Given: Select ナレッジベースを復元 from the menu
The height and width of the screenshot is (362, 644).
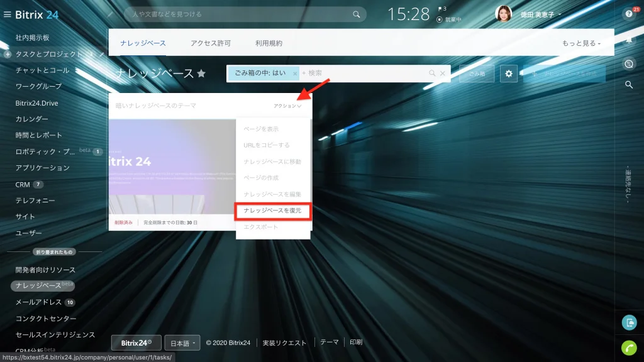Looking at the screenshot, I should (x=273, y=211).
